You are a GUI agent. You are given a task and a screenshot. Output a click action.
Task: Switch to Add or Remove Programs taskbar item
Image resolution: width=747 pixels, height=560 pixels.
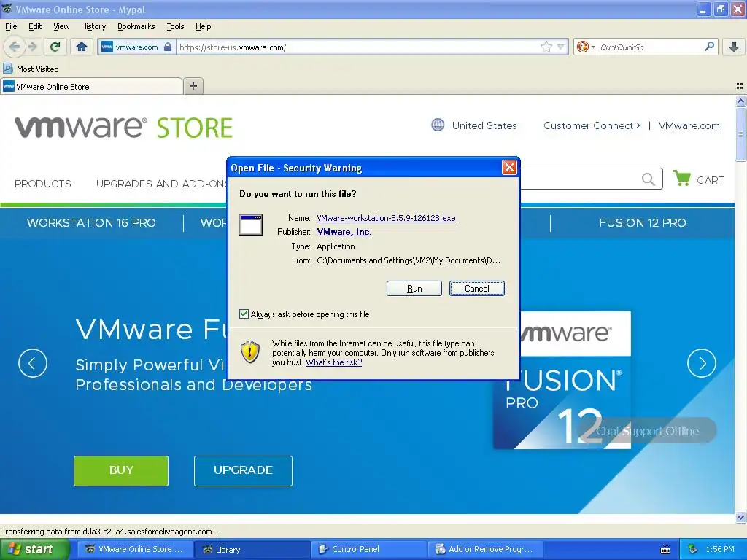point(485,550)
